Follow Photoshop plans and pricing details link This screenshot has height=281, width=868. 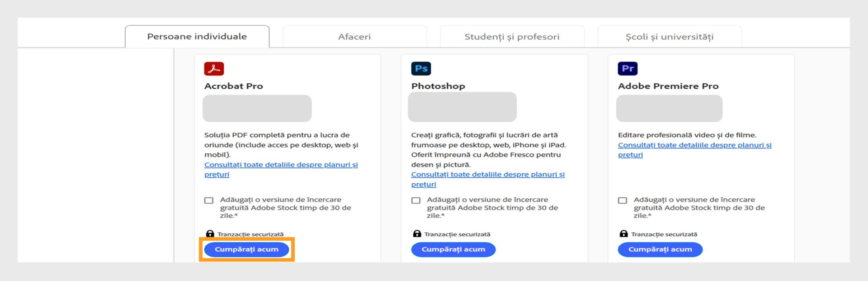(487, 175)
